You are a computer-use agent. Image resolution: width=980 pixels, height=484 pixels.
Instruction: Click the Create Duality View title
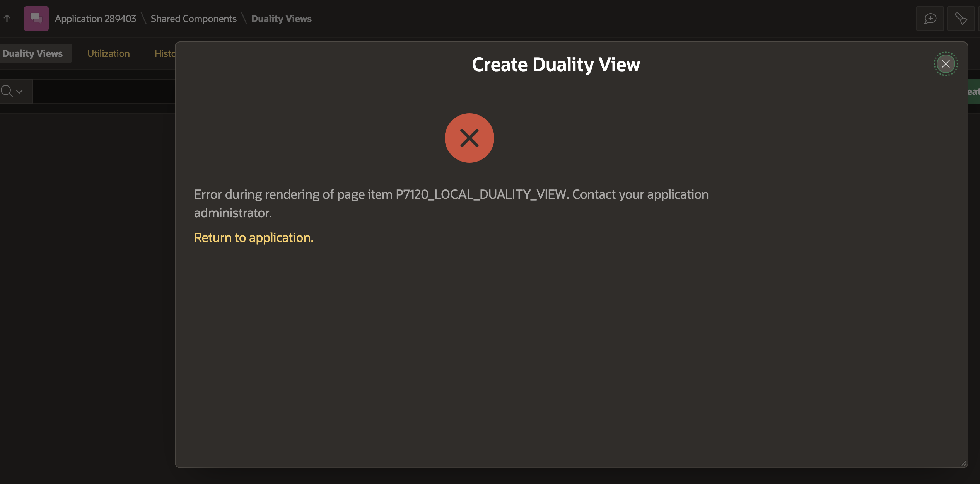(556, 64)
